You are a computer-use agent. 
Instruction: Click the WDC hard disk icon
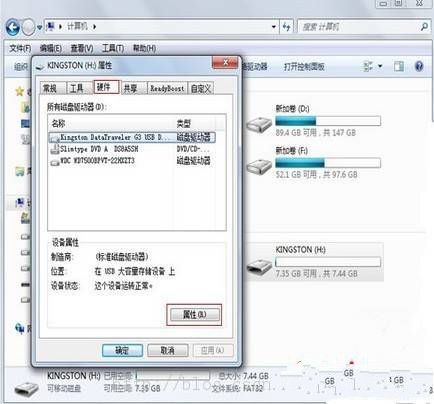pyautogui.click(x=55, y=162)
